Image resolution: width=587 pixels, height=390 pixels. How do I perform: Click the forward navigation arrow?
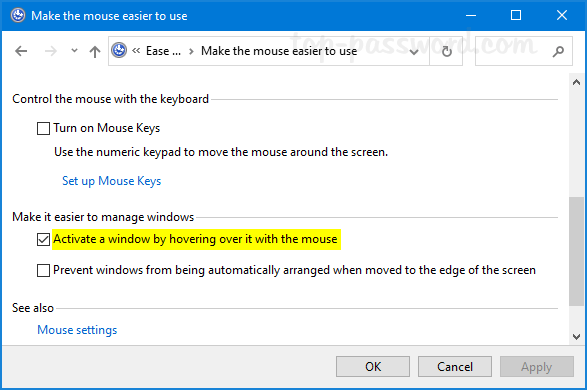click(x=51, y=51)
